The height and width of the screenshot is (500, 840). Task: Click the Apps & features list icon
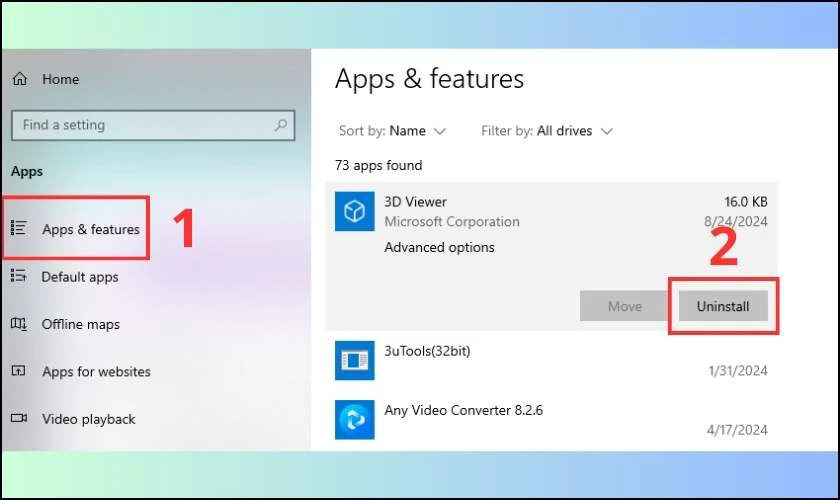pos(18,228)
